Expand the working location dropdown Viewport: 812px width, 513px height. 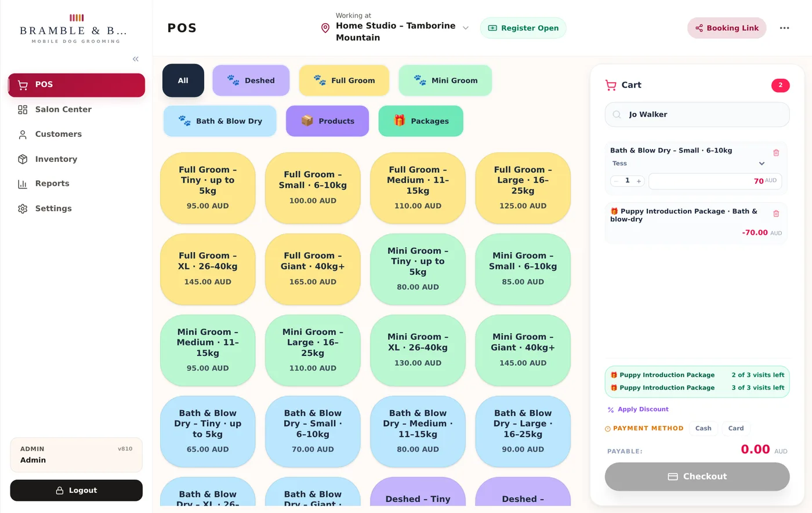[465, 28]
